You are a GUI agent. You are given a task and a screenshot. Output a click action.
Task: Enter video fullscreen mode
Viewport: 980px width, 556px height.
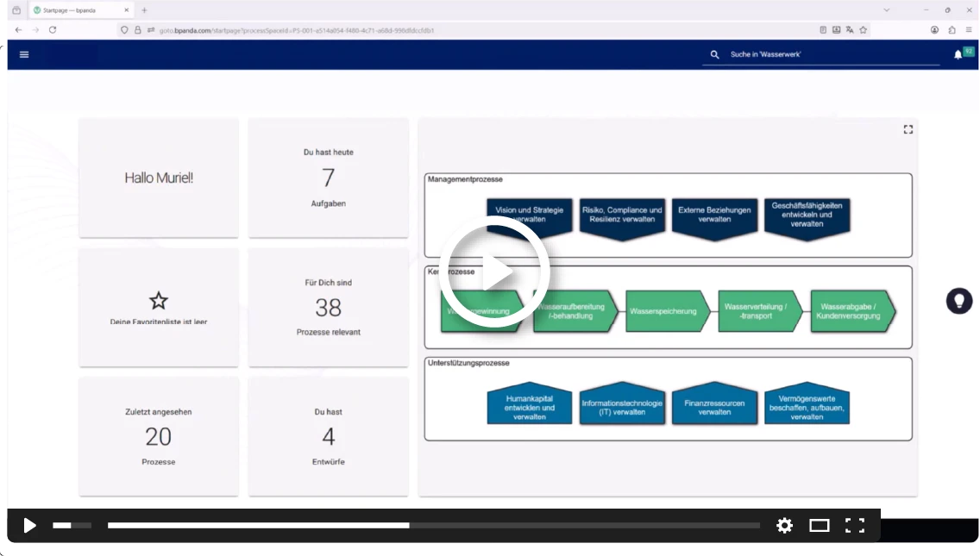(x=854, y=525)
